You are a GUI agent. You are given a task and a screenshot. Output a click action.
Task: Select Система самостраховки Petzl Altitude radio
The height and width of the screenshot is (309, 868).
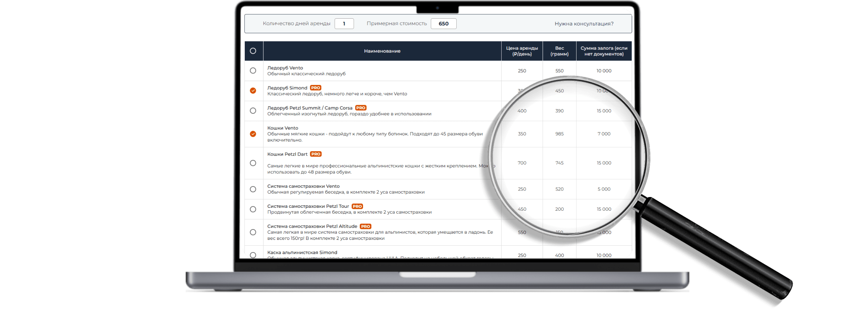point(253,232)
